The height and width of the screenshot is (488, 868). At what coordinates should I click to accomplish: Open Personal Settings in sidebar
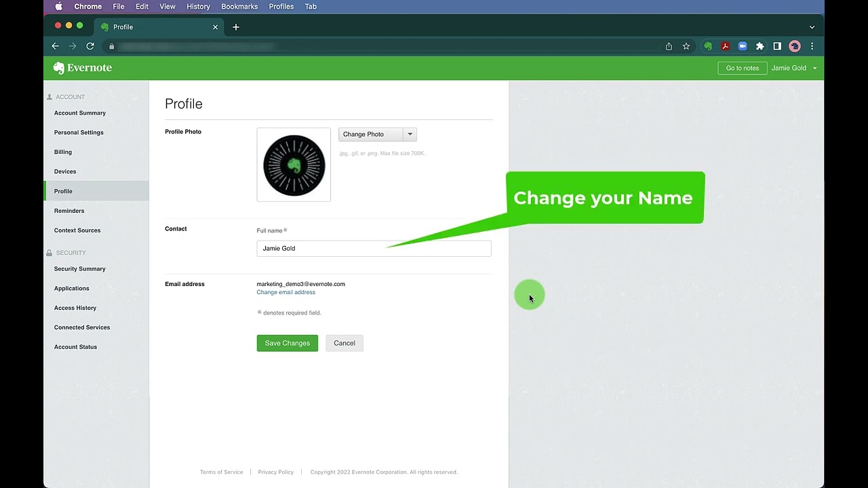coord(79,133)
